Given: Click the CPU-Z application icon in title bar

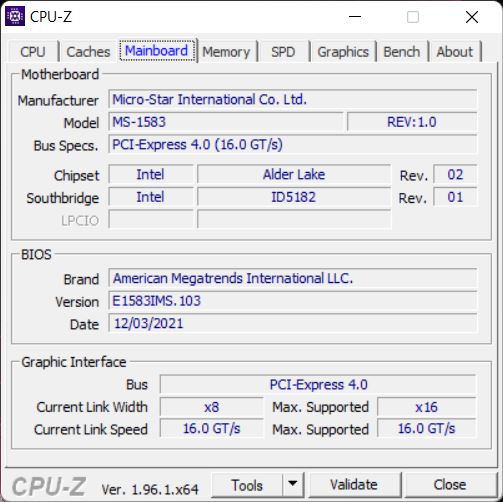Looking at the screenshot, I should pyautogui.click(x=15, y=16).
